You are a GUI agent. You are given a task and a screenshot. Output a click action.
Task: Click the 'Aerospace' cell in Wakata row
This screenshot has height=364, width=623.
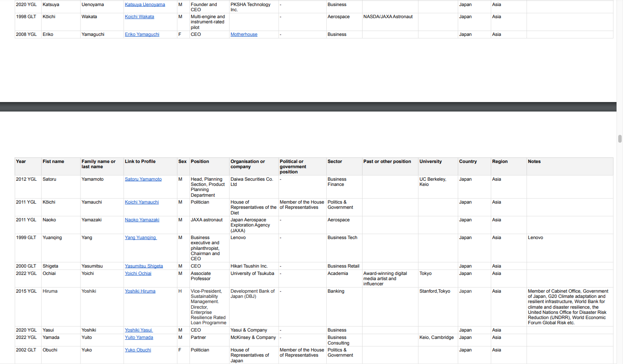click(x=344, y=22)
